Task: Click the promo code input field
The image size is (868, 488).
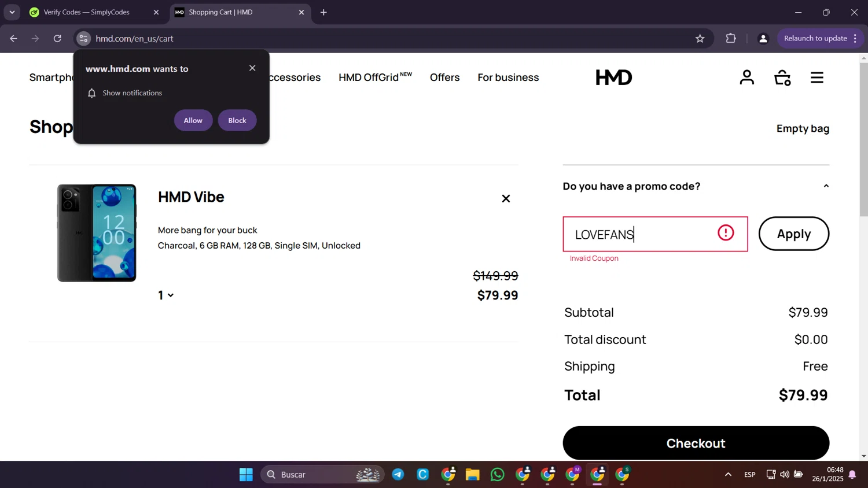Action: [x=655, y=234]
